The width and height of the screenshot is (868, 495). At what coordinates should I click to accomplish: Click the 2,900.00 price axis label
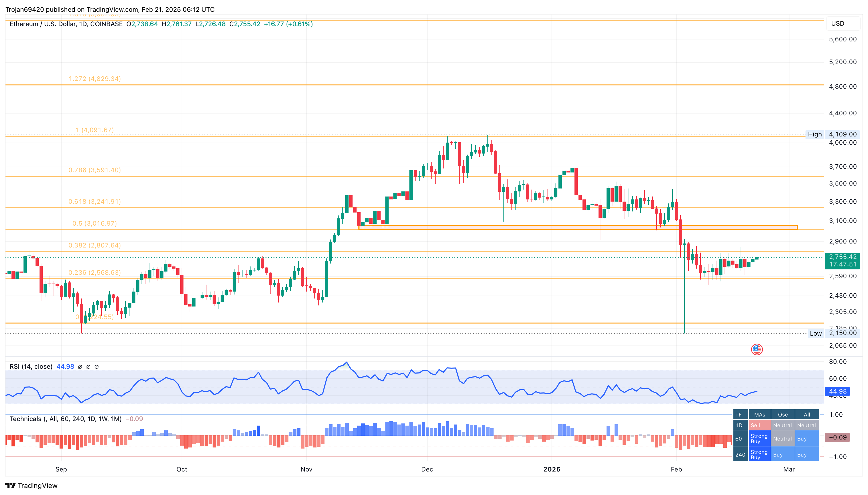(843, 241)
